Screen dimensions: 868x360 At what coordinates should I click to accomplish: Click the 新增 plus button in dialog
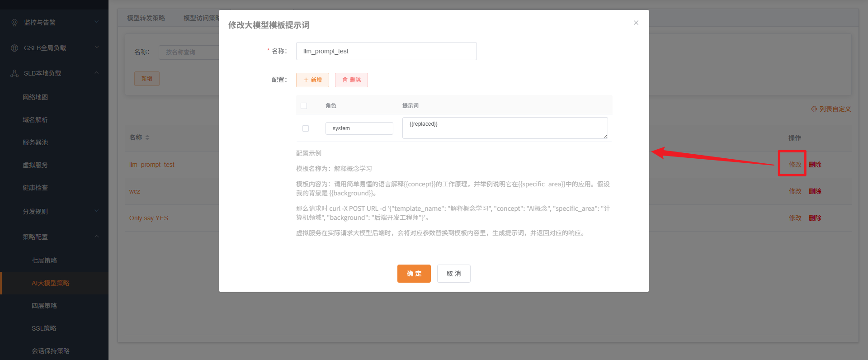pyautogui.click(x=312, y=80)
